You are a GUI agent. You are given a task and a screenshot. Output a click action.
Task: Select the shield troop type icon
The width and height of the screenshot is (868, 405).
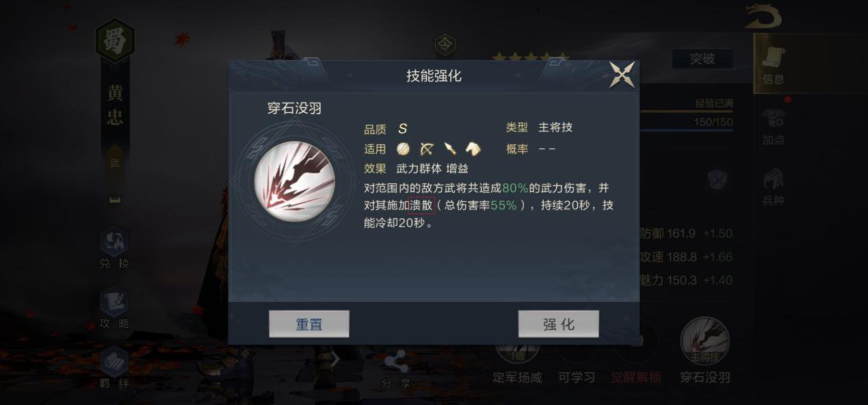(404, 148)
